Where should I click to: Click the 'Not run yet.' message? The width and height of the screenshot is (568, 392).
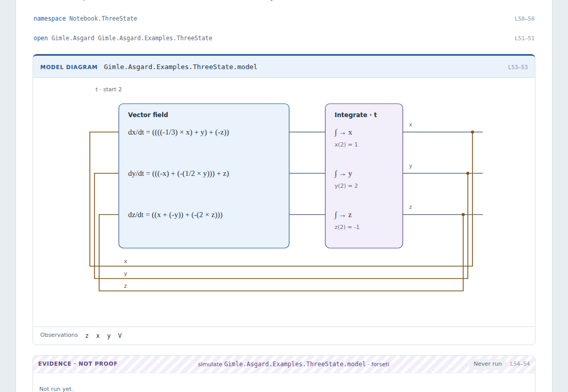[x=56, y=389]
